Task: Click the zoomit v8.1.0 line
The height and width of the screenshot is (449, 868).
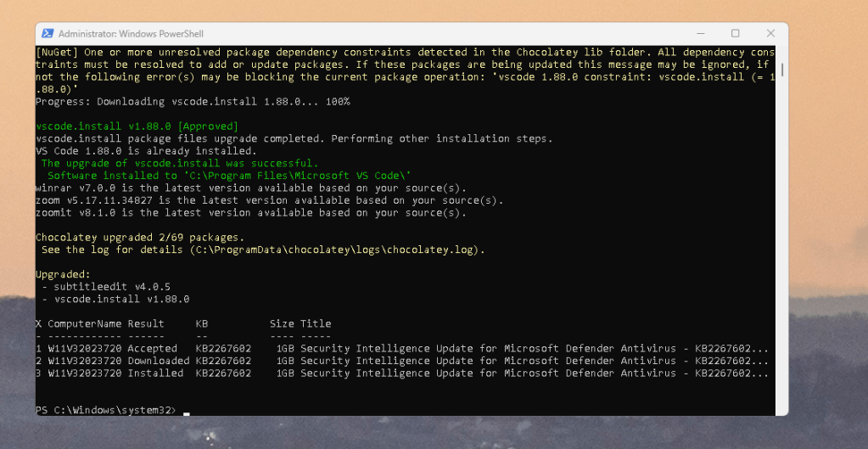Action: tap(251, 212)
